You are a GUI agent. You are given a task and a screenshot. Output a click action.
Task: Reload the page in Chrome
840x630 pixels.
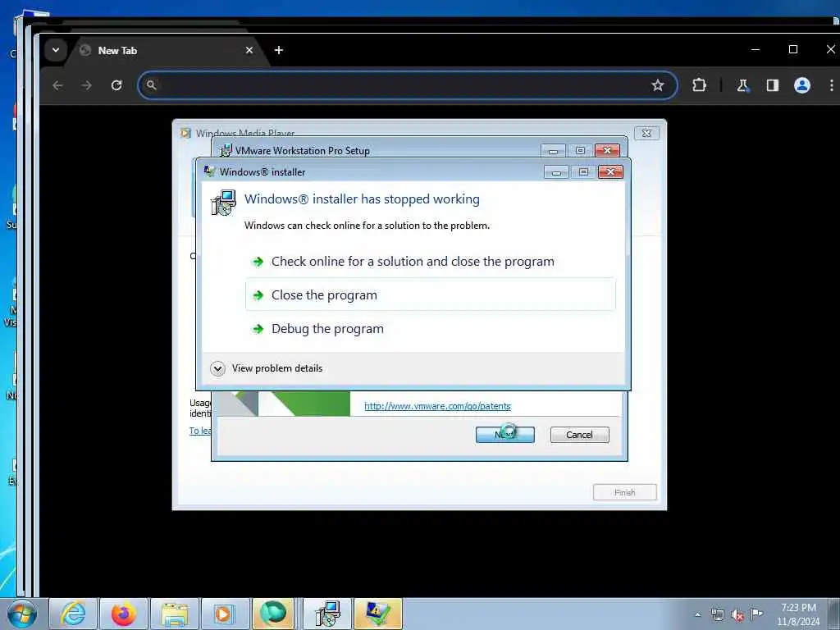point(116,85)
